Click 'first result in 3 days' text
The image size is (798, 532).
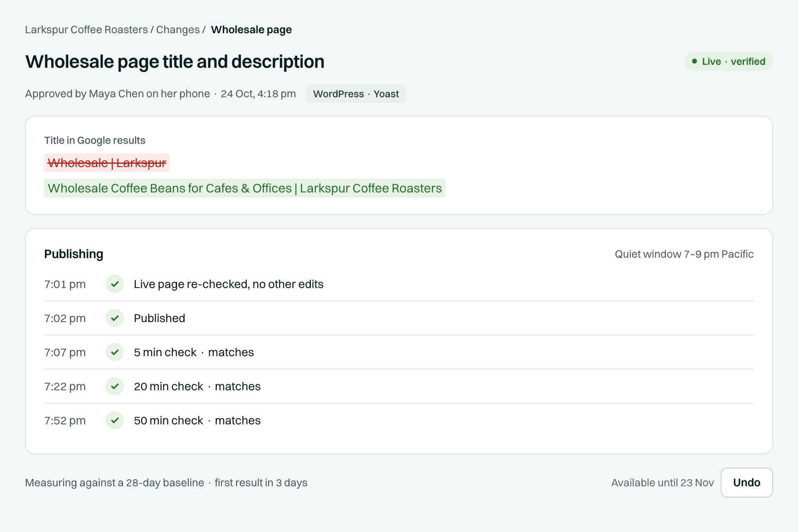[261, 483]
